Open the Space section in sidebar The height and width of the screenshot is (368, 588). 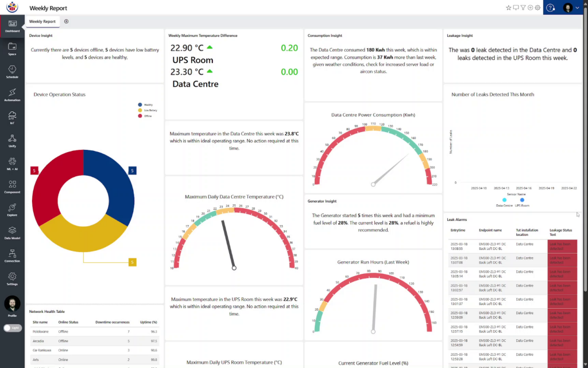pyautogui.click(x=12, y=48)
